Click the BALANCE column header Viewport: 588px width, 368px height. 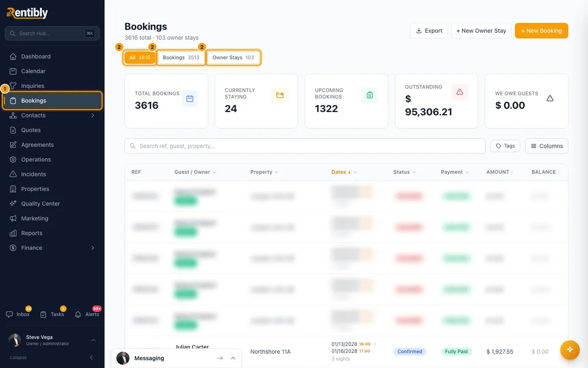pyautogui.click(x=544, y=172)
